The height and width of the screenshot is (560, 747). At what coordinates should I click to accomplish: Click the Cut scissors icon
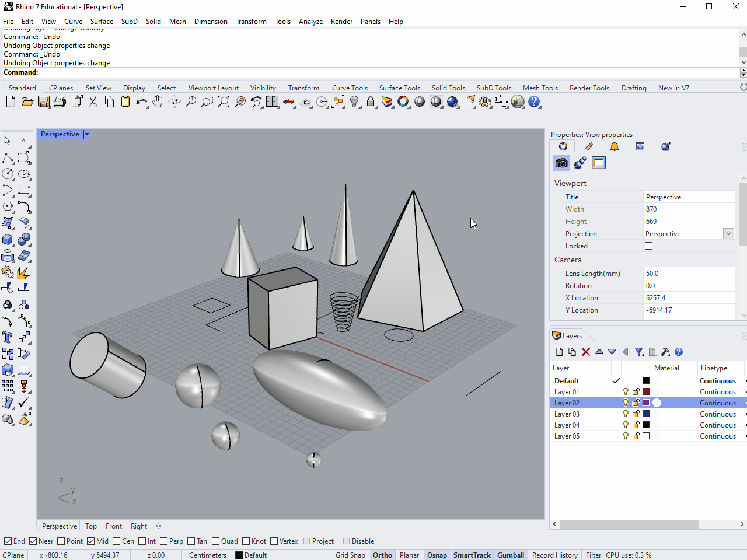click(x=93, y=101)
